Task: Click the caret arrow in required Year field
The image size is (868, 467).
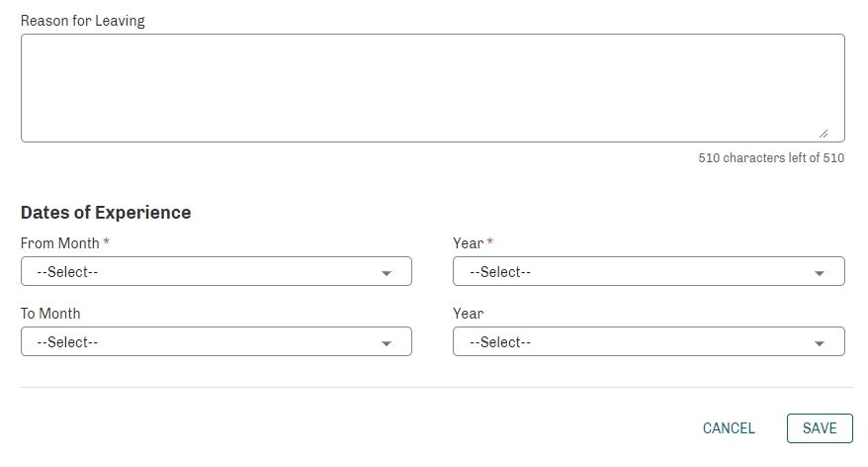Action: click(820, 273)
